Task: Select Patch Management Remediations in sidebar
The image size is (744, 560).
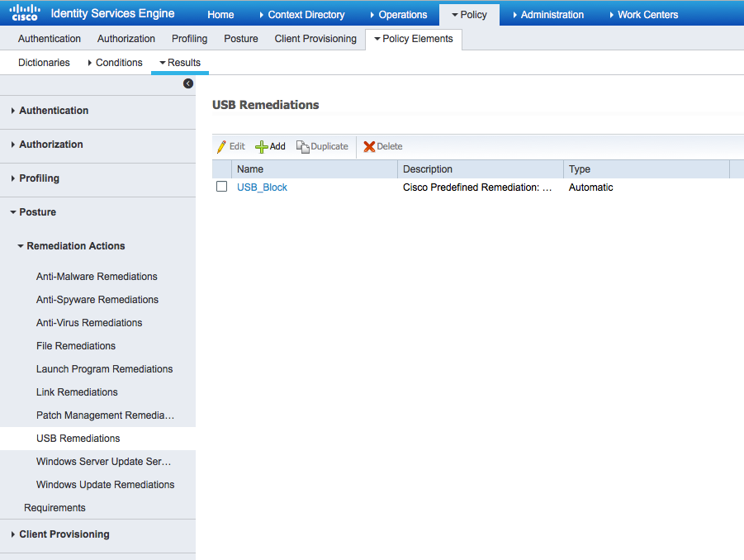Action: pyautogui.click(x=106, y=415)
